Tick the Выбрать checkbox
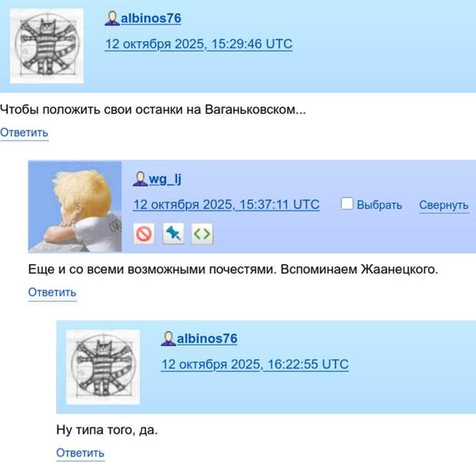This screenshot has width=476, height=463. pyautogui.click(x=347, y=203)
